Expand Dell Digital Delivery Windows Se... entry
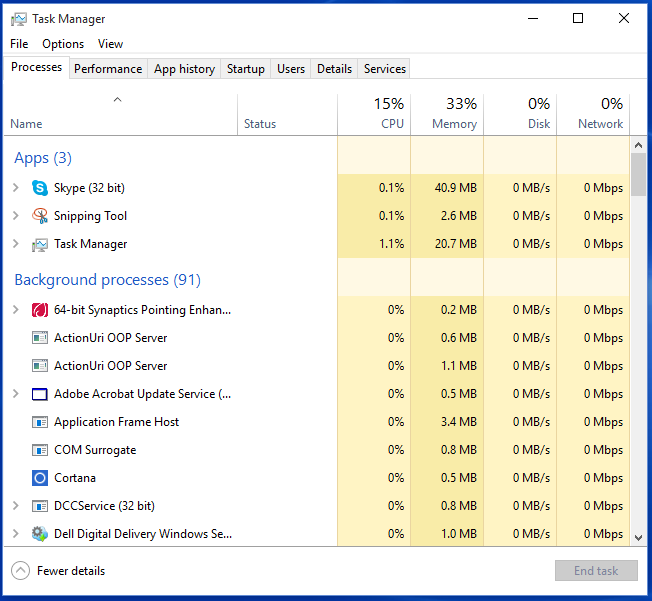The image size is (652, 601). point(16,534)
